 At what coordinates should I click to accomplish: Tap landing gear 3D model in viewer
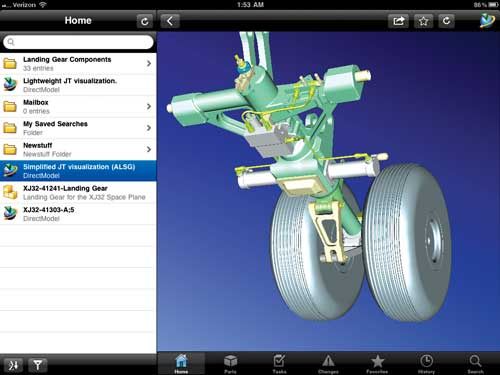pyautogui.click(x=310, y=177)
